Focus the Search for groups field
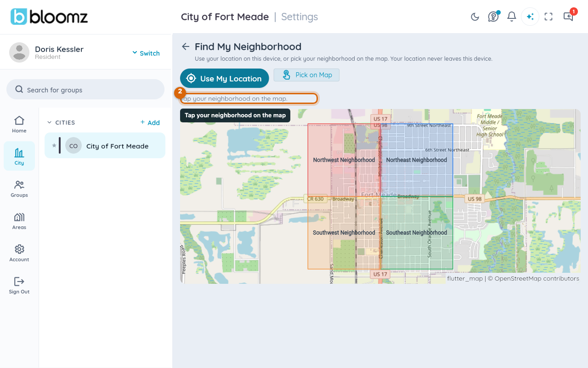This screenshot has width=588, height=368. (x=85, y=89)
